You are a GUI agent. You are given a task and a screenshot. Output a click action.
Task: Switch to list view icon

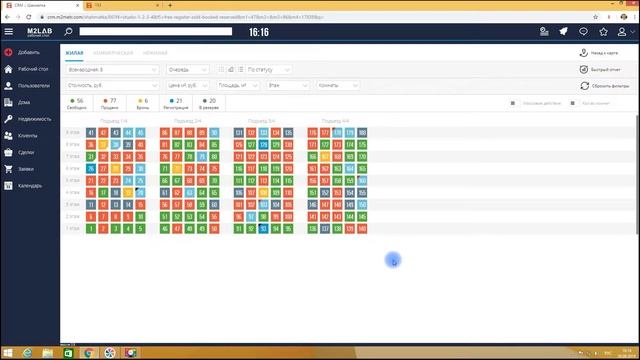tap(241, 69)
